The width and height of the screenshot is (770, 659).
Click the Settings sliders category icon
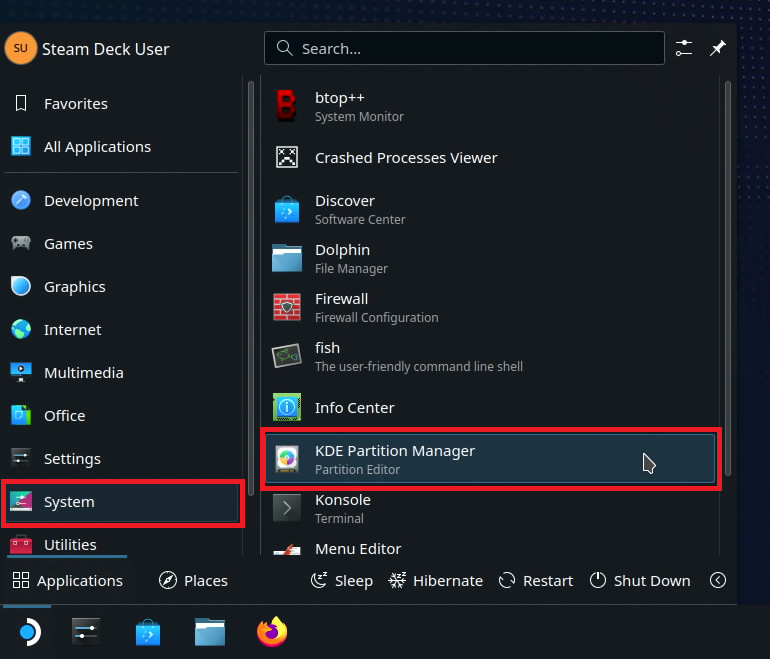(x=21, y=458)
